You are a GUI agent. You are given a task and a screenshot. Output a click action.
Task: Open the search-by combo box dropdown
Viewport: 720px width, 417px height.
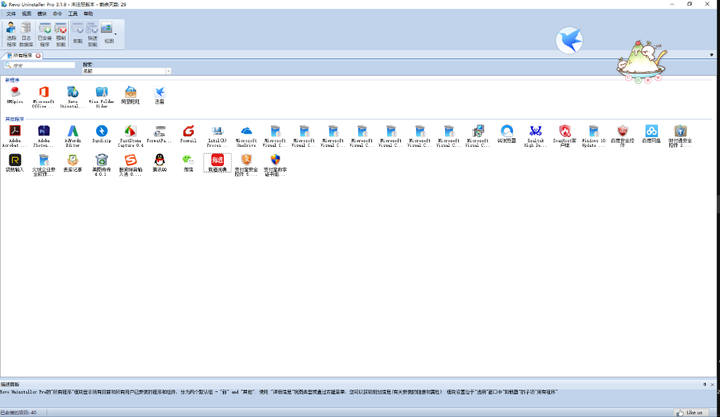tap(168, 71)
